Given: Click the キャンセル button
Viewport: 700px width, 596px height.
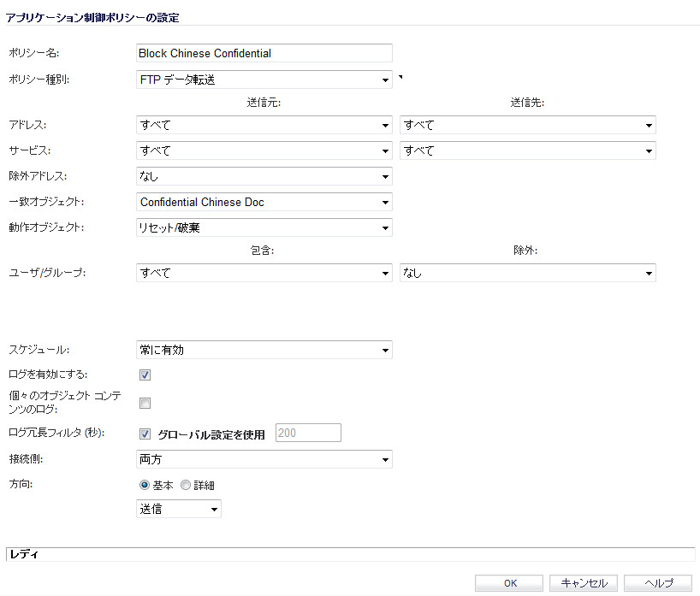Looking at the screenshot, I should click(x=583, y=583).
